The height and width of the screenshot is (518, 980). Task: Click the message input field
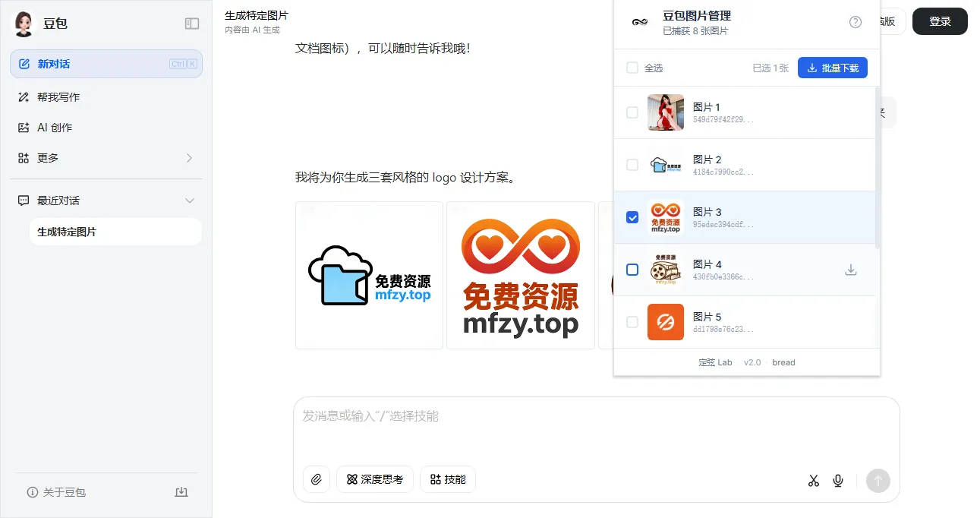tap(596, 425)
